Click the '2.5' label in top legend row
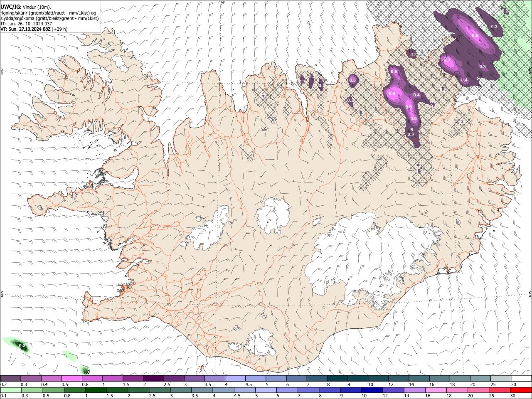This screenshot has height=399, width=532. [x=167, y=384]
